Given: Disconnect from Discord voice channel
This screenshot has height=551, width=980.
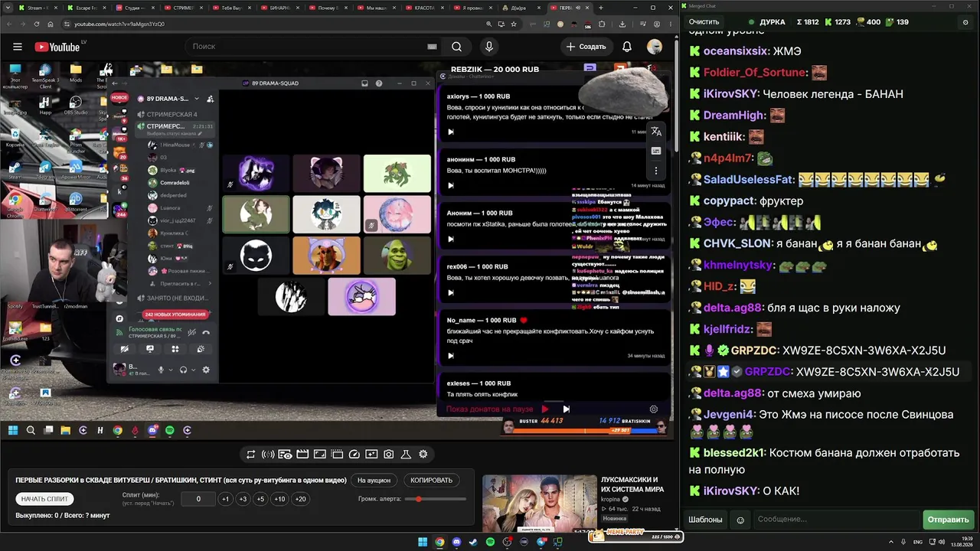Looking at the screenshot, I should [205, 332].
